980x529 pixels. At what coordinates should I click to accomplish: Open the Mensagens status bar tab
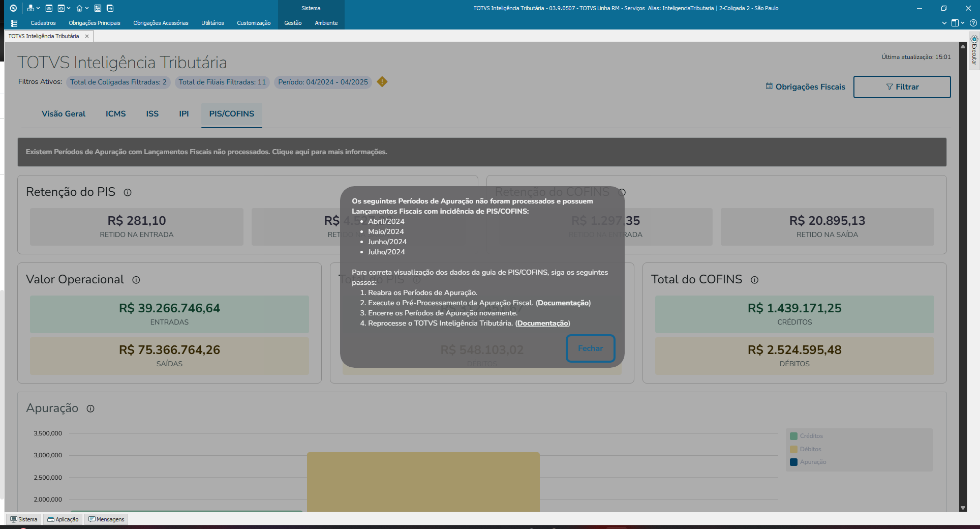[x=106, y=519]
